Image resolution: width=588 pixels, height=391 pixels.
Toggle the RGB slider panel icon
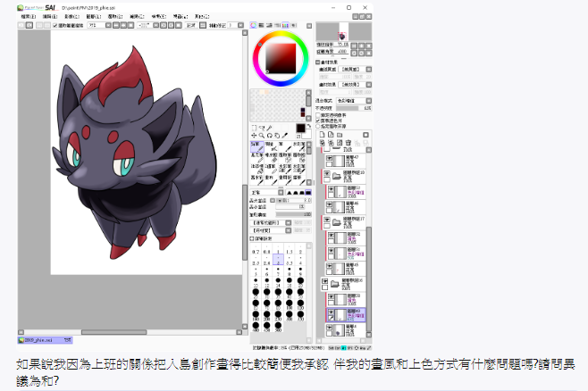tap(261, 25)
